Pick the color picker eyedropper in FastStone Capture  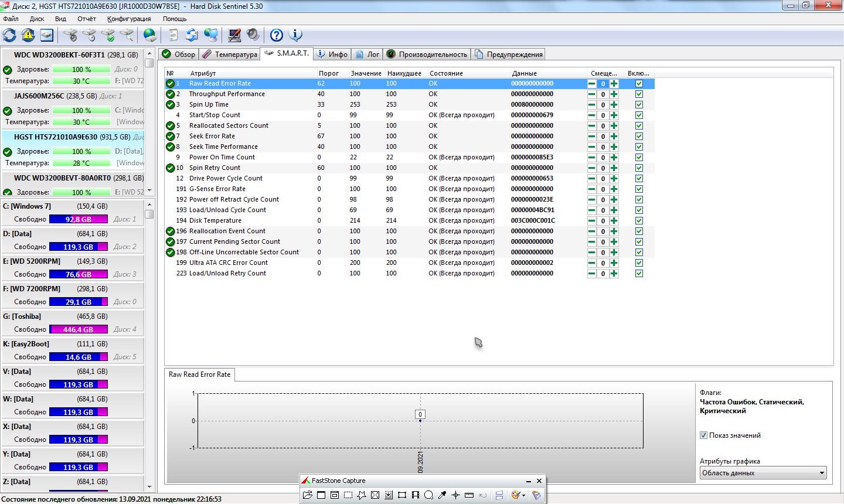coord(443,495)
